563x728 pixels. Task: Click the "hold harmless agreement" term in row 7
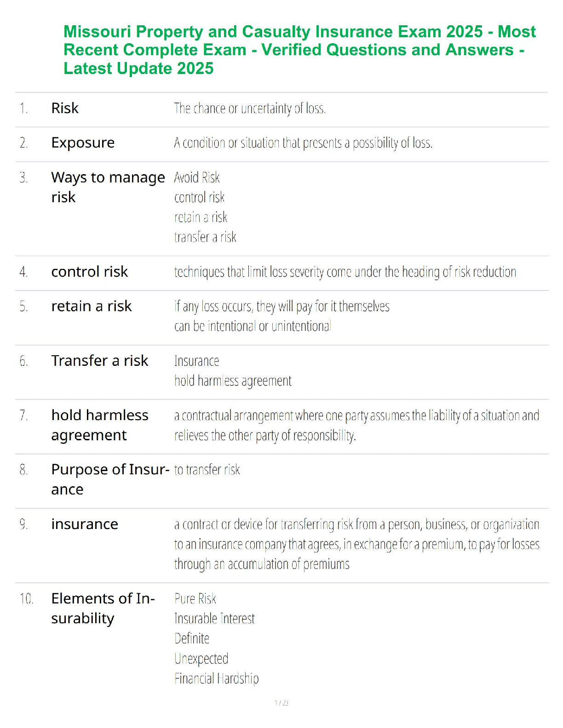[99, 425]
